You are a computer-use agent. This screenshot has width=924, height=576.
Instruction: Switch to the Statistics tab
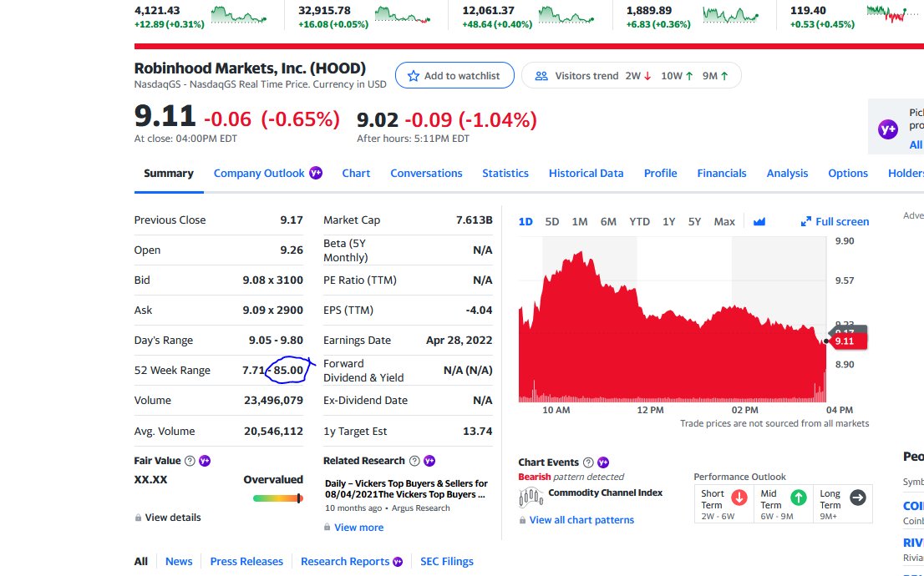pos(505,173)
